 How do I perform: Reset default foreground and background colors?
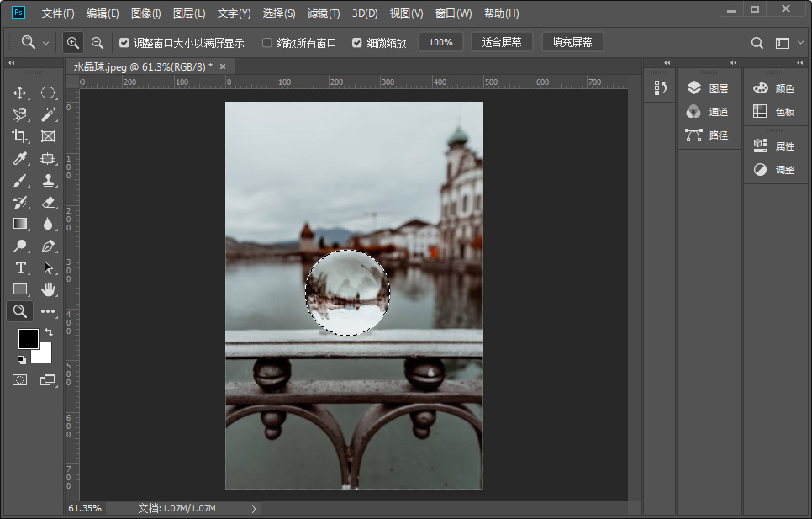point(21,359)
